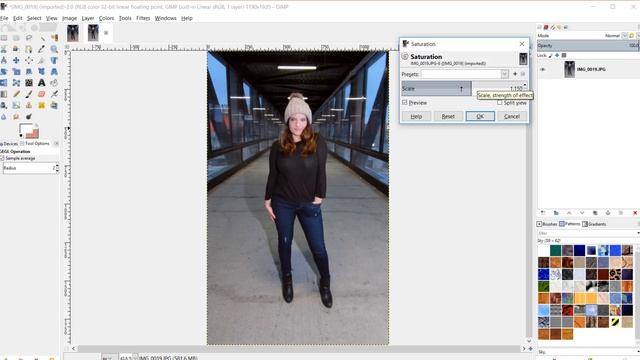Open the Presets dropdown in Saturation dialog

pos(504,74)
